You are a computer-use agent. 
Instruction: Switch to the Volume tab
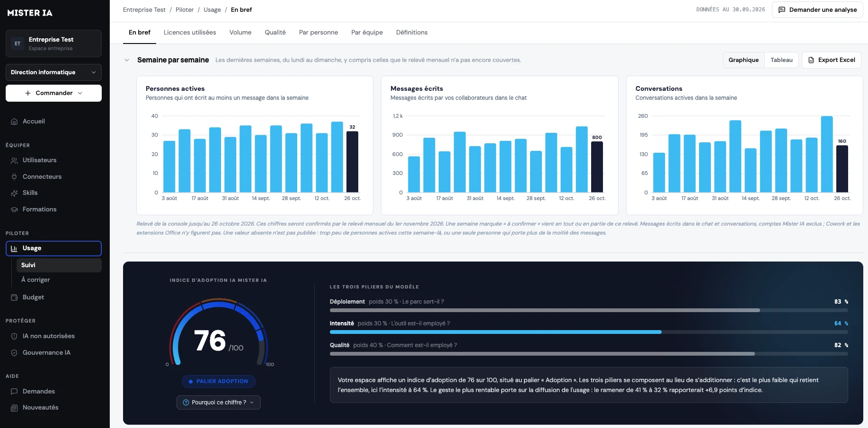(240, 33)
